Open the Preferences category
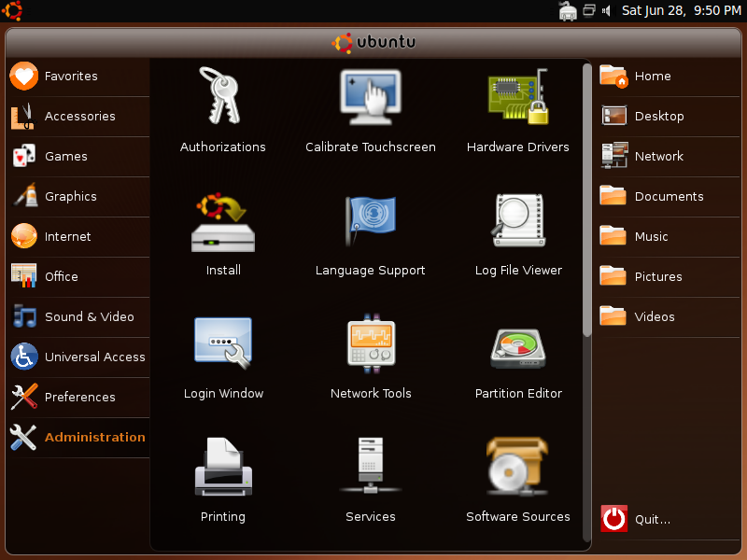 79,398
